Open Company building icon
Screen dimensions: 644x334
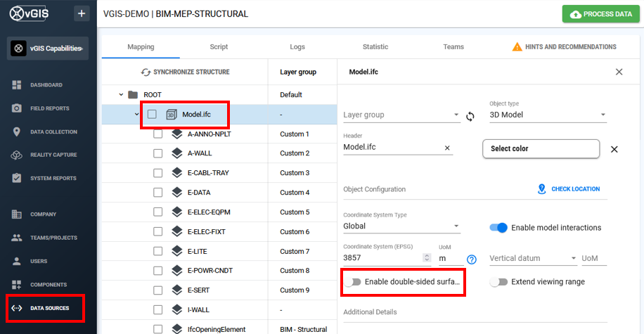16,214
